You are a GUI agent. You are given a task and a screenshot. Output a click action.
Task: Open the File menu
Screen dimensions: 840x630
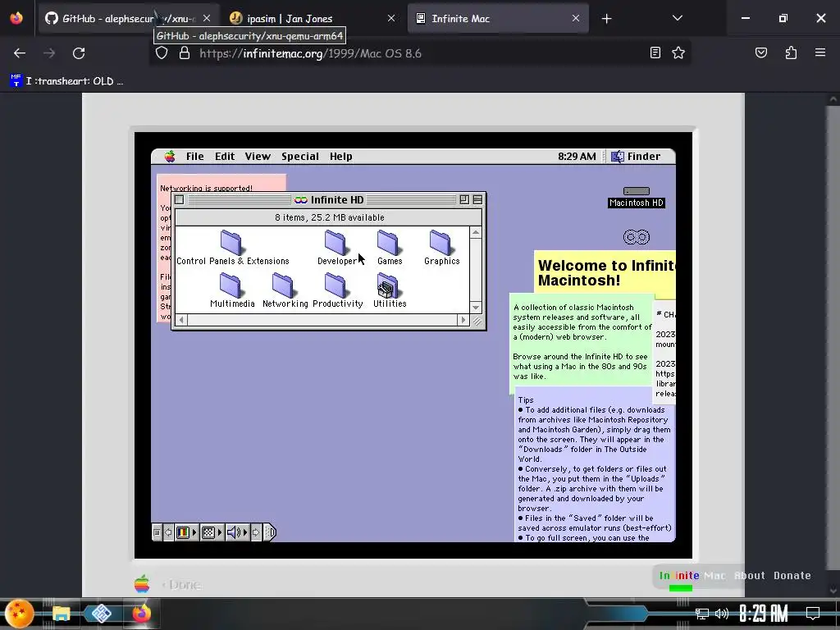(x=195, y=157)
